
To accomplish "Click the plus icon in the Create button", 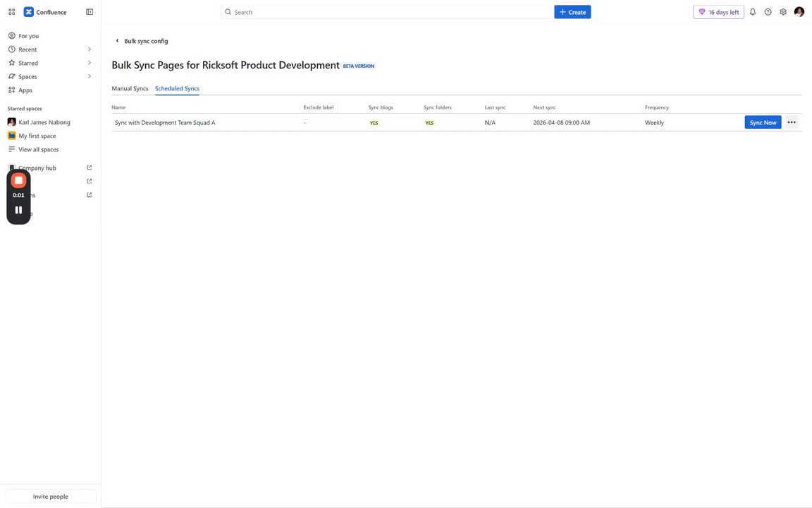I will 562,12.
